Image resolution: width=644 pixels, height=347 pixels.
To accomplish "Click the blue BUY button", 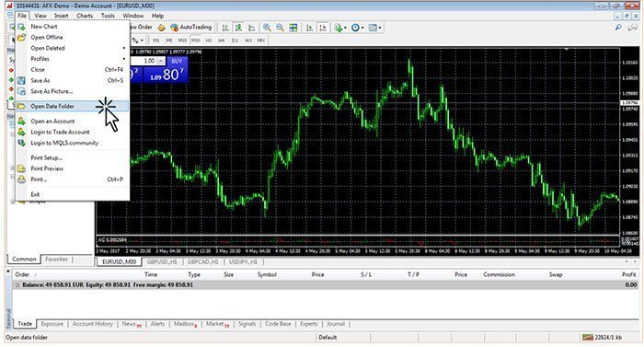I will (x=177, y=61).
